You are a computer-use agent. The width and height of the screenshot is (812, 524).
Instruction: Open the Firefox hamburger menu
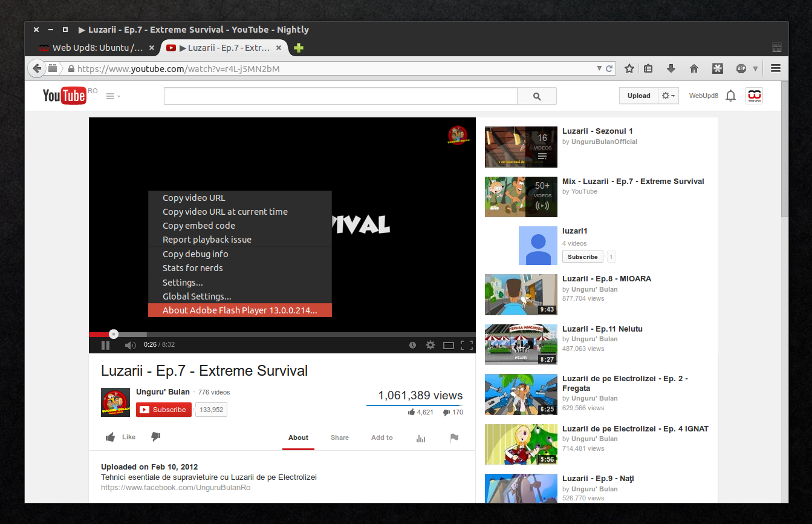point(776,68)
